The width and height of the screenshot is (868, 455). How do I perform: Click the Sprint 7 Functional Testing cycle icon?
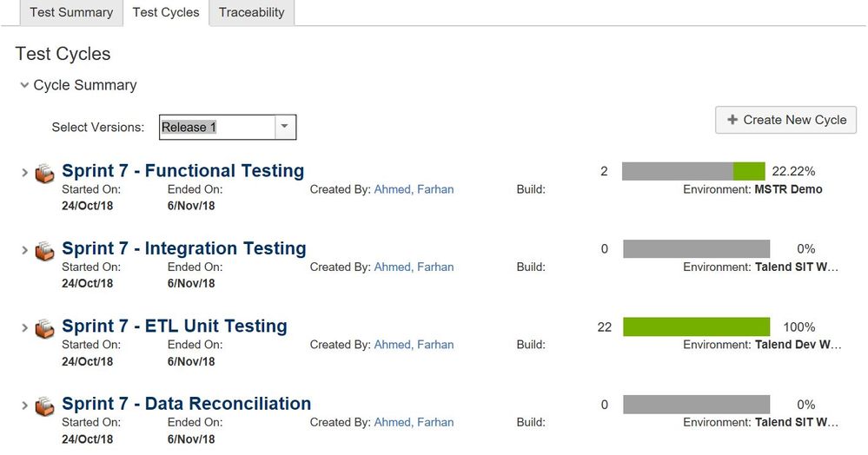(45, 173)
